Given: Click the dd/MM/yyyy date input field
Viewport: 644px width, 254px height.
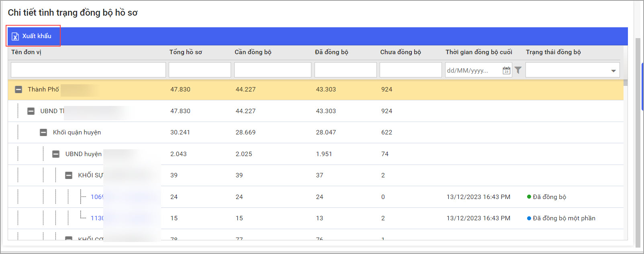Looking at the screenshot, I should pyautogui.click(x=473, y=70).
